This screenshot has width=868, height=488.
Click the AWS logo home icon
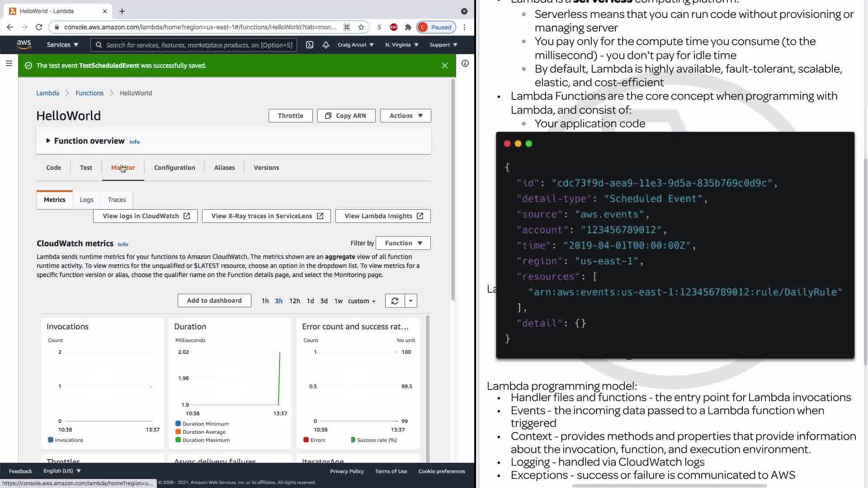pyautogui.click(x=24, y=44)
